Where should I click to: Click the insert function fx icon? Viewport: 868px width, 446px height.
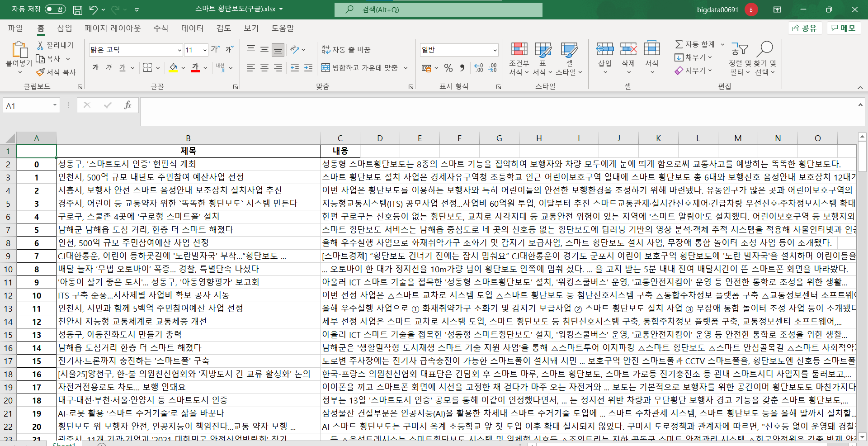128,105
